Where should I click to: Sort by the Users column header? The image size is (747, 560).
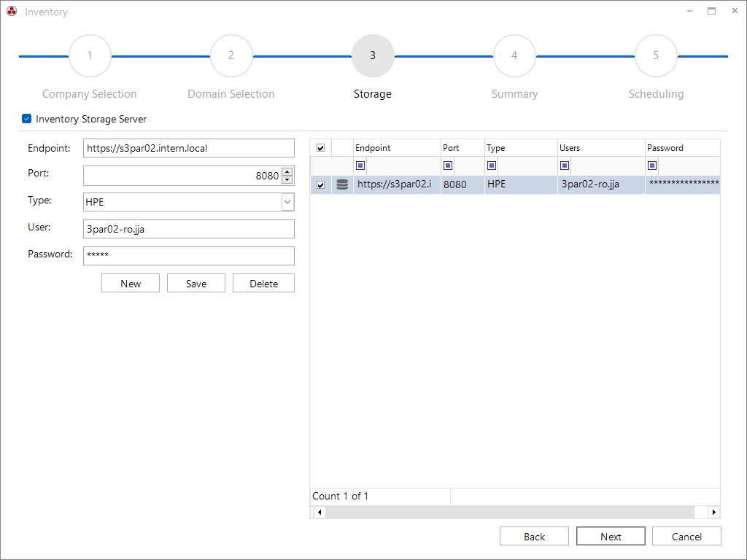point(601,148)
